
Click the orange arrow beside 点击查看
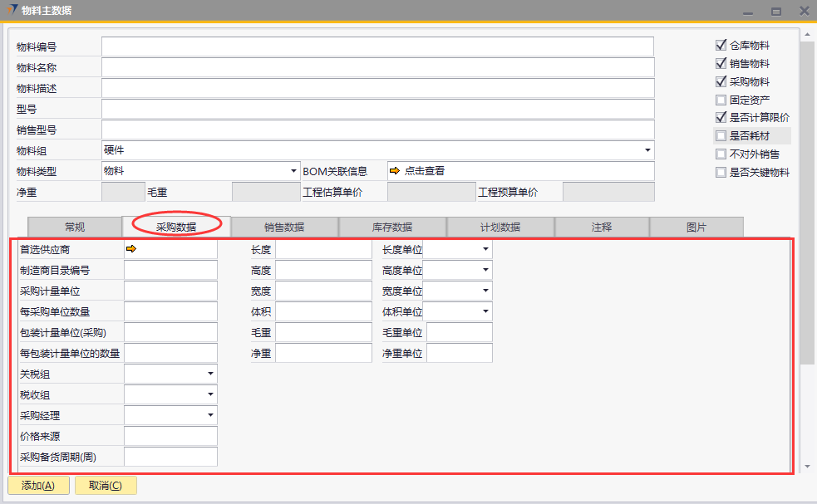click(395, 171)
